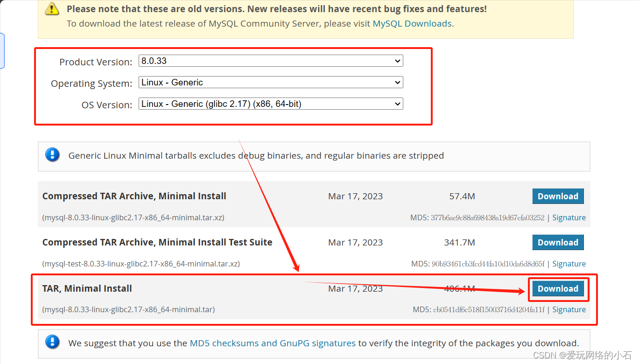Click the 'OS Version:' label
The width and height of the screenshot is (639, 364).
click(x=107, y=105)
